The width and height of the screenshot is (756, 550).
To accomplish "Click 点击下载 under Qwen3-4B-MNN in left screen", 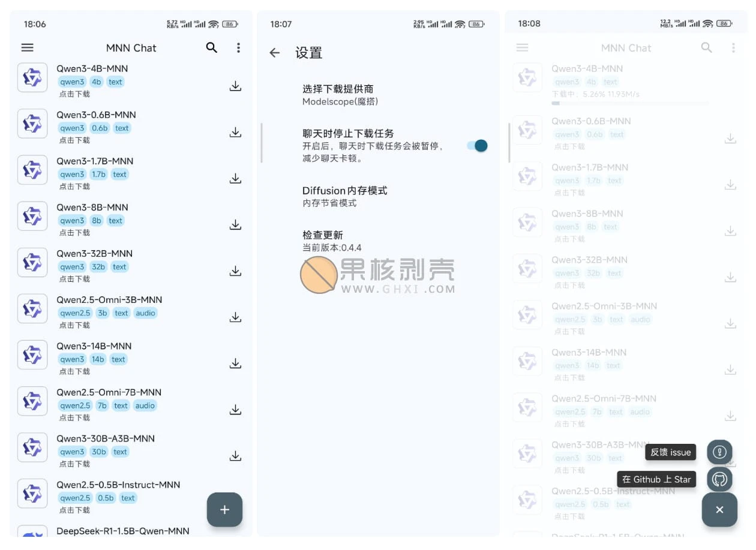I will (74, 94).
